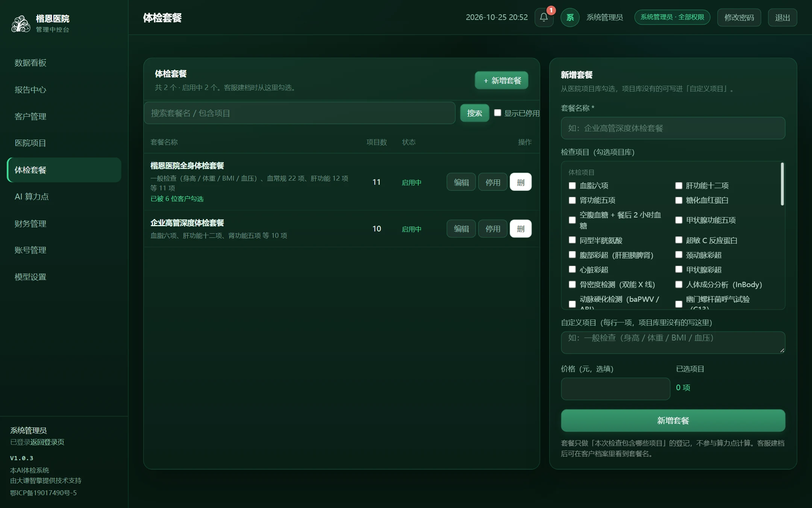The width and height of the screenshot is (812, 508).
Task: Check the 人体成分分析 (InBody) item
Action: point(679,284)
